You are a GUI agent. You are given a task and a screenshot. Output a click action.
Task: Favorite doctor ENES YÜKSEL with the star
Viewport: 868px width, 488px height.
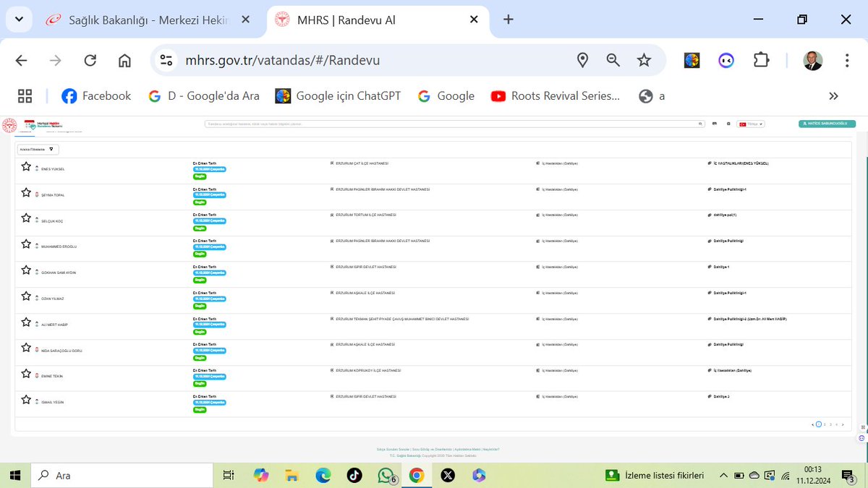pyautogui.click(x=26, y=166)
